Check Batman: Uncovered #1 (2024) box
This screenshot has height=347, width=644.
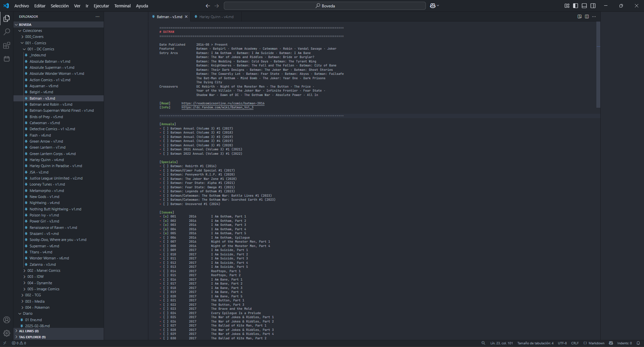(x=166, y=204)
